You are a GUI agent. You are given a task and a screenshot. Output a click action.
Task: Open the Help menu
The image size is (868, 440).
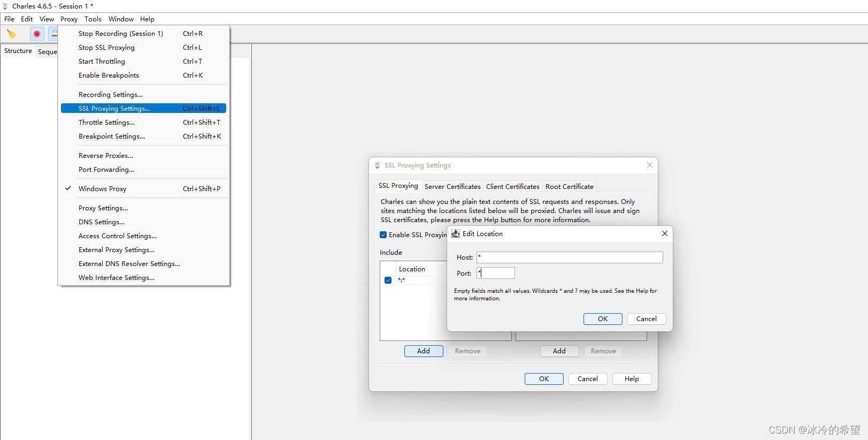tap(147, 19)
